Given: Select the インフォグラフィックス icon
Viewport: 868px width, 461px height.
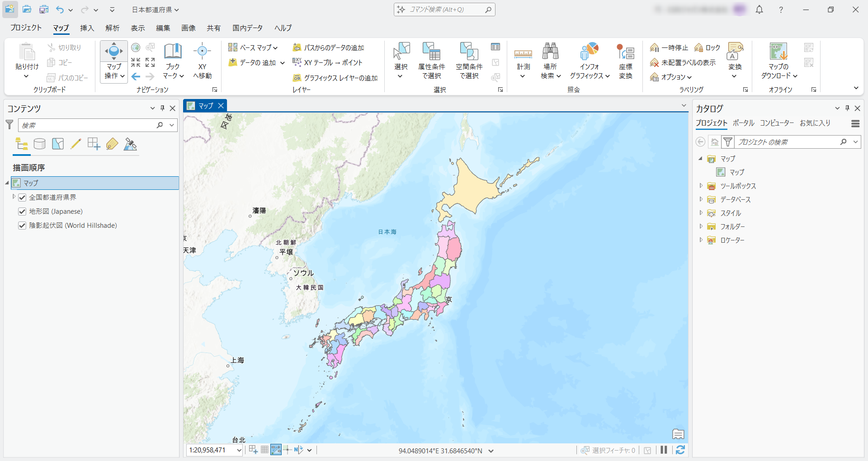Looking at the screenshot, I should coord(590,52).
